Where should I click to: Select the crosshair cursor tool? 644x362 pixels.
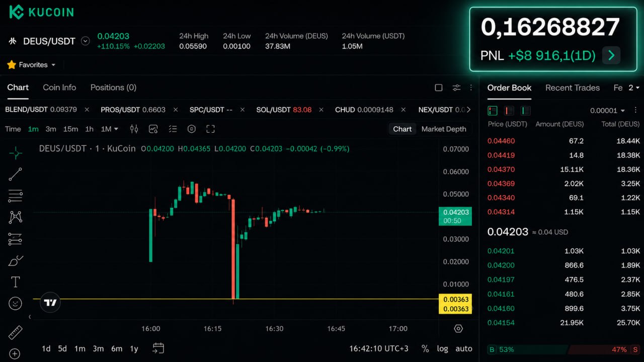(x=16, y=152)
